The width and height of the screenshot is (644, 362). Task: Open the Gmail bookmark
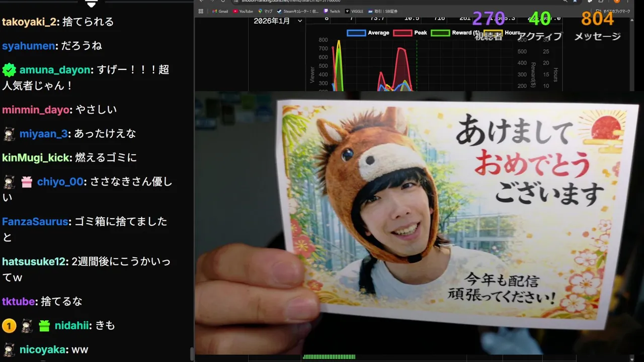point(220,11)
